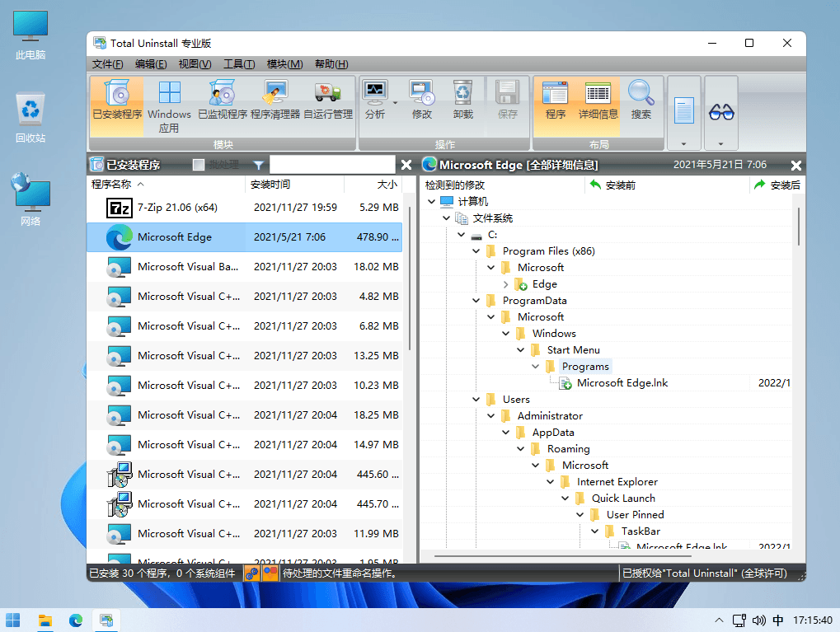Select the Programs folder in tree

coord(585,367)
